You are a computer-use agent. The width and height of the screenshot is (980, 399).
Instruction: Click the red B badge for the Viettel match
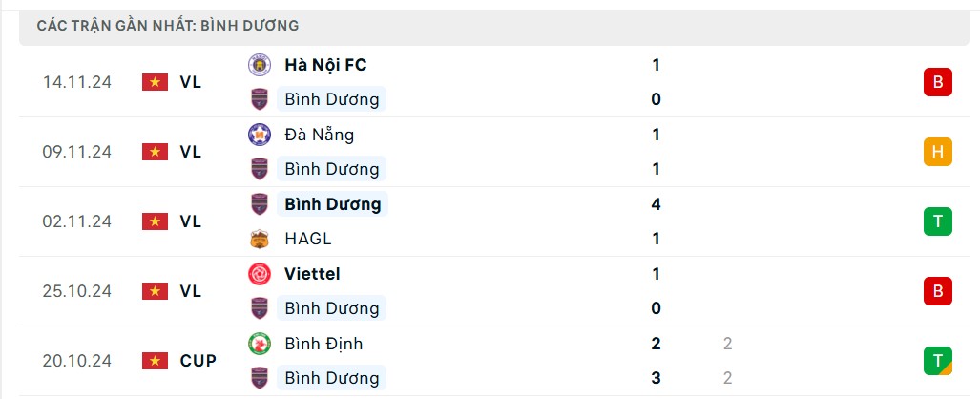coord(937,291)
